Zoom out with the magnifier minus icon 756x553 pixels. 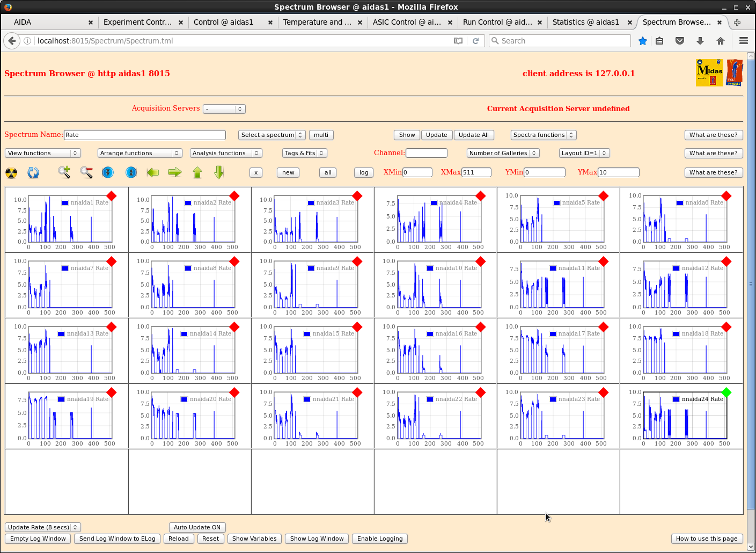86,172
